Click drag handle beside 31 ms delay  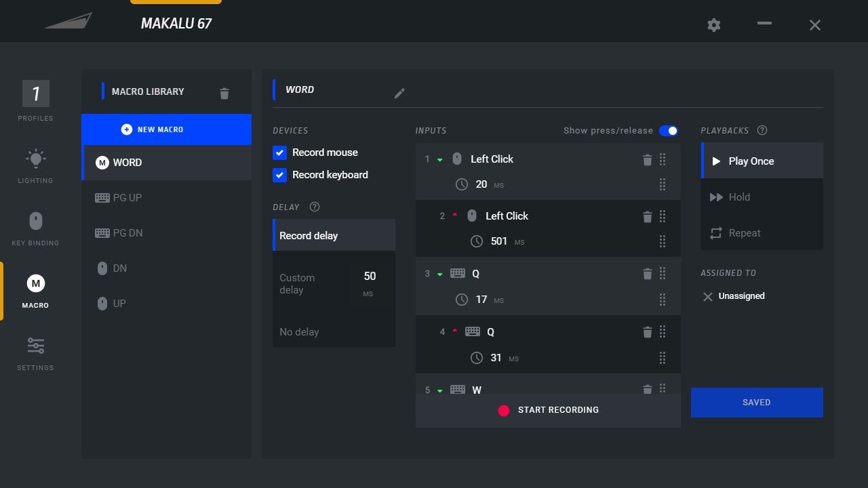tap(663, 357)
